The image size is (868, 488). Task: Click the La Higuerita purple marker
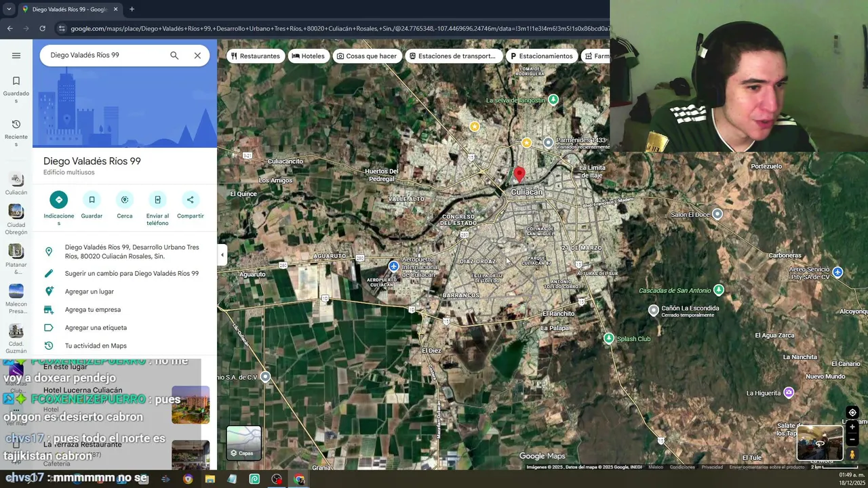(789, 392)
